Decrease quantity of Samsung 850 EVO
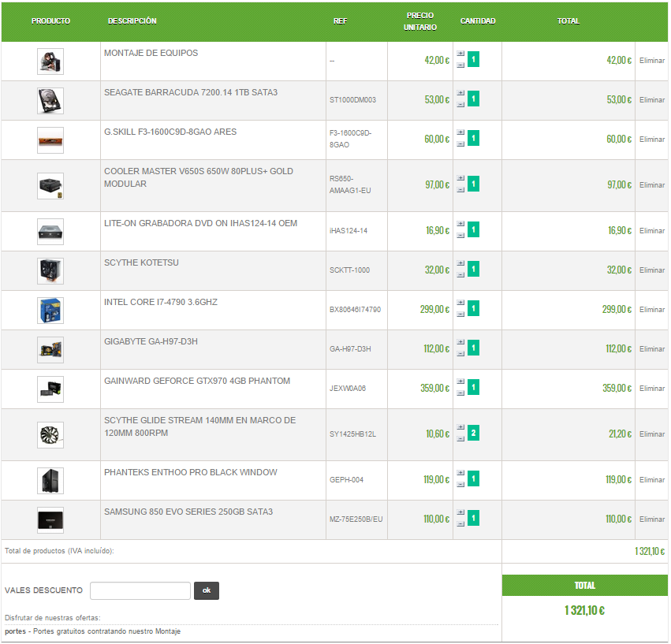This screenshot has width=671, height=644. pyautogui.click(x=460, y=523)
